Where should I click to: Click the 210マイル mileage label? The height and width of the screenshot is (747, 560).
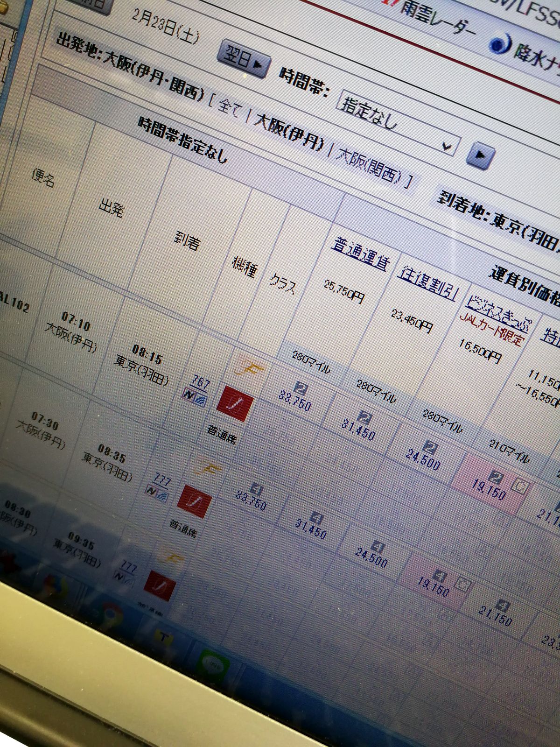tap(509, 452)
